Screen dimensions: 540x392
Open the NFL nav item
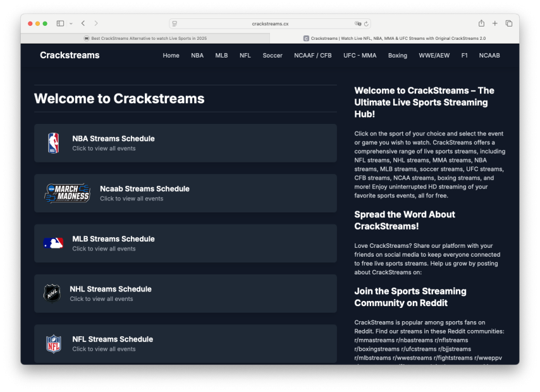[x=245, y=56]
